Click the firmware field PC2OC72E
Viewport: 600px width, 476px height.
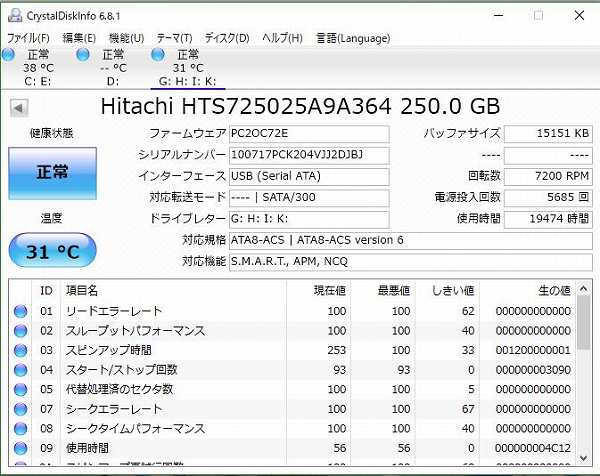click(x=309, y=134)
